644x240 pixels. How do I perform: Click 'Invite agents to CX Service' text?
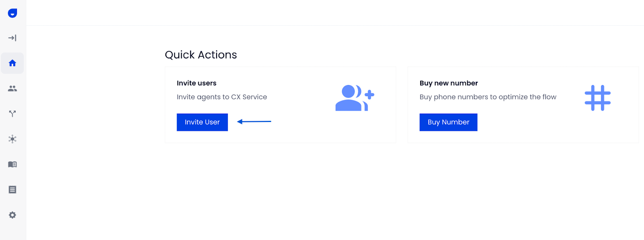pos(222,97)
